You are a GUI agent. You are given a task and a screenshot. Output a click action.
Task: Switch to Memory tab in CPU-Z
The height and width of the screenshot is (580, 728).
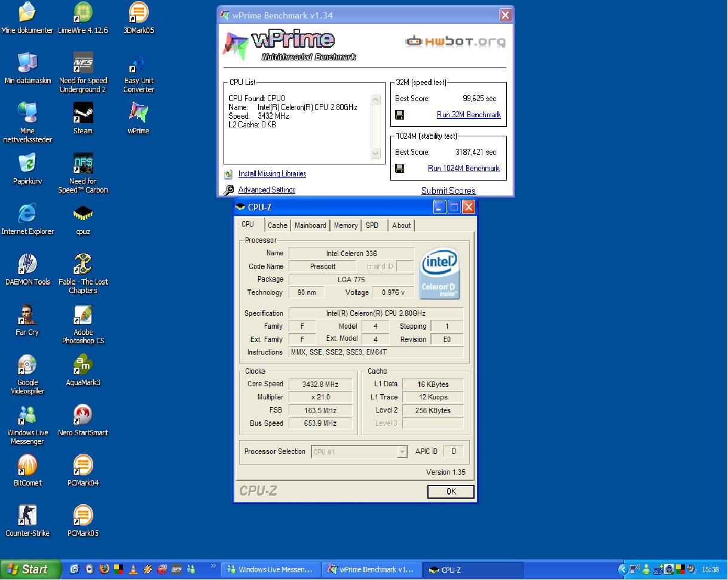click(345, 225)
